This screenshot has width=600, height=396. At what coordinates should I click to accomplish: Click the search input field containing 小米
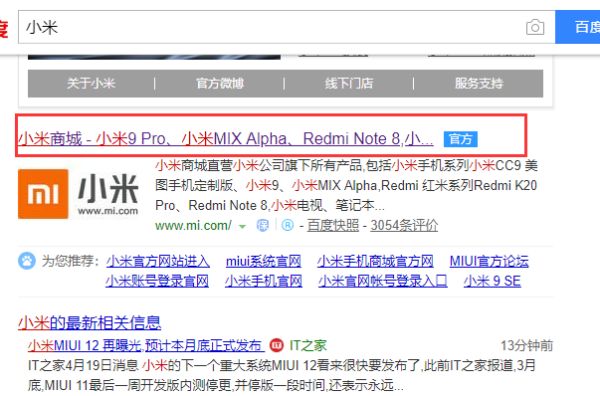pyautogui.click(x=272, y=27)
